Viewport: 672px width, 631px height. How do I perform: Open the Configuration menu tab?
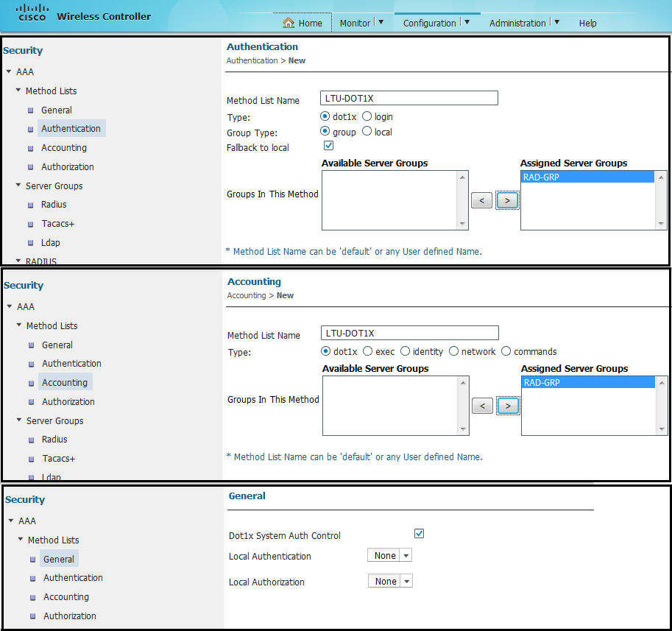point(429,23)
